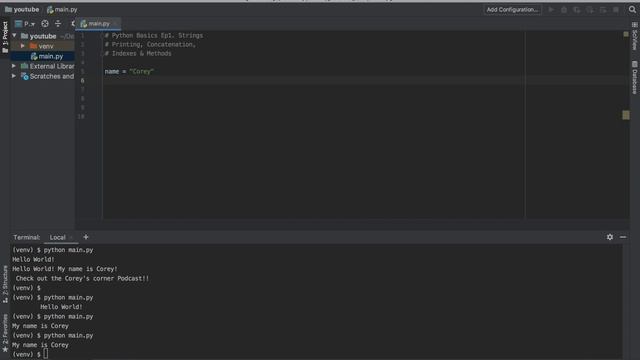Click youtube in the breadcrumb bar
640x360 pixels.
(22, 9)
